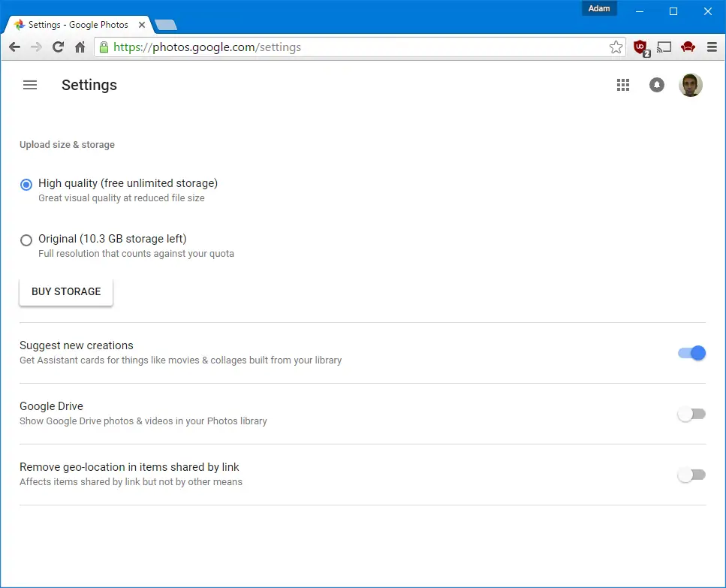
Task: Click the BUY STORAGE button
Action: 66,291
